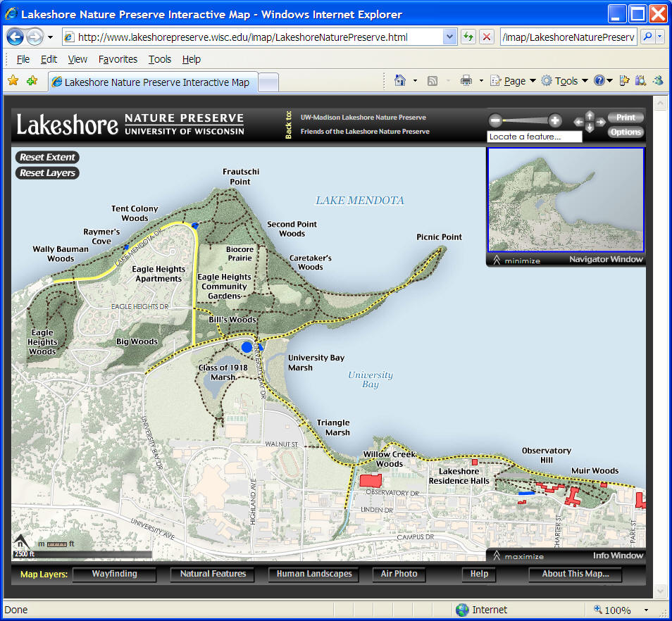This screenshot has height=621, width=672.
Task: Open the address bar dropdown arrow
Action: pyautogui.click(x=449, y=37)
